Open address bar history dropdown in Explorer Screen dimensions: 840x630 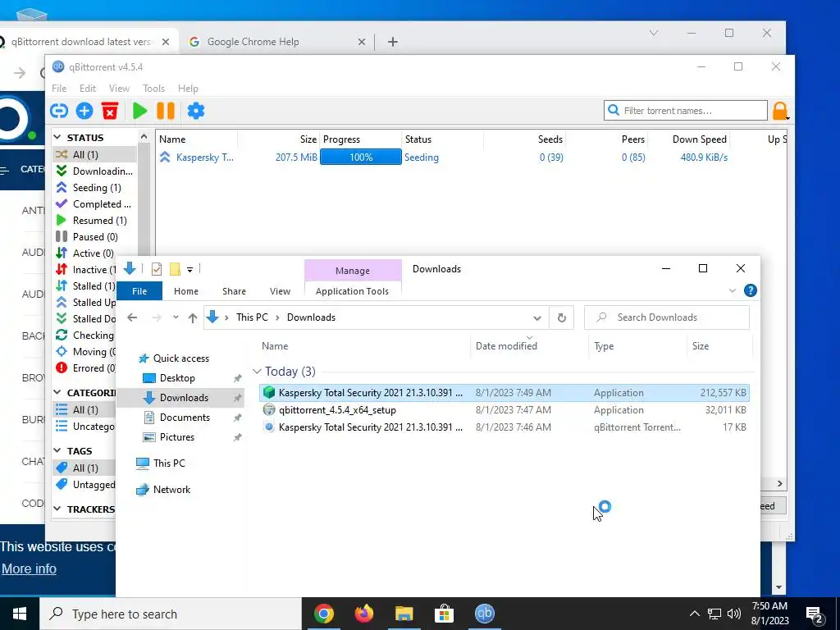coord(536,317)
